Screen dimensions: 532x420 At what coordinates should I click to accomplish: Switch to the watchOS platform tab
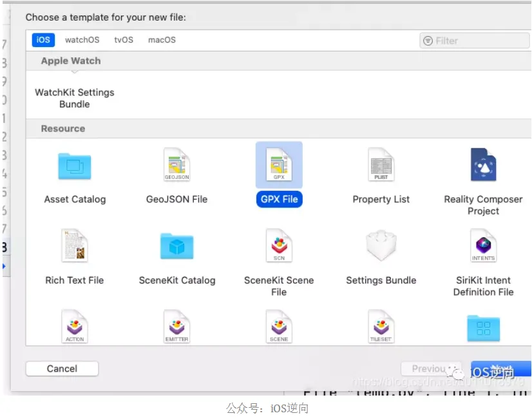coord(82,40)
